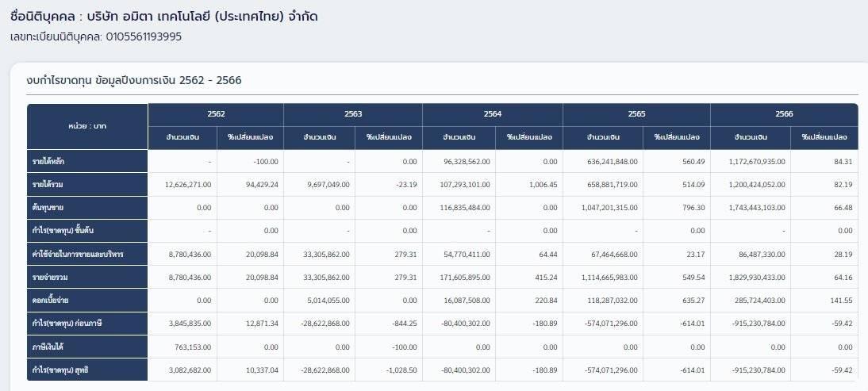This screenshot has width=868, height=391.
Task: Select the 2565 year column header
Action: click(x=636, y=114)
